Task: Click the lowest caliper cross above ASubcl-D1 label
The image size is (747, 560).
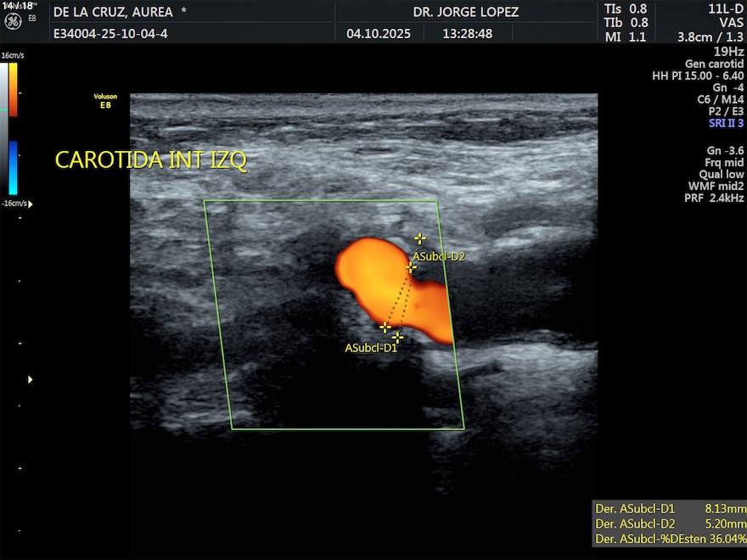Action: point(397,337)
